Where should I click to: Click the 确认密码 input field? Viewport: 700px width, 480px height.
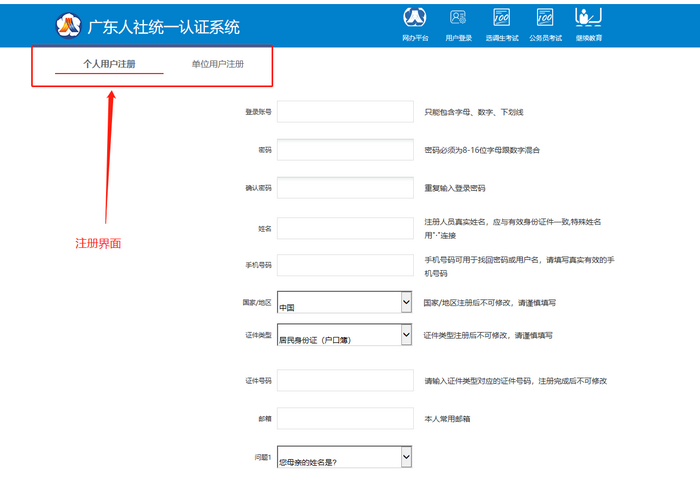coord(345,188)
